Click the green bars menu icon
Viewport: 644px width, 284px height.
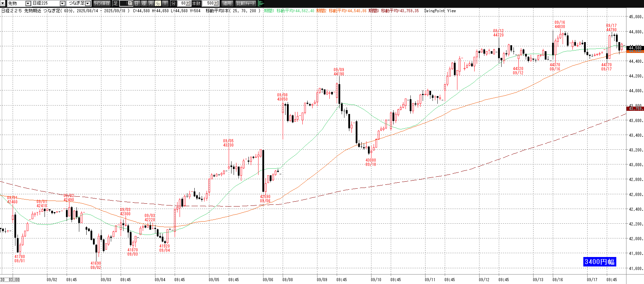pyautogui.click(x=261, y=4)
